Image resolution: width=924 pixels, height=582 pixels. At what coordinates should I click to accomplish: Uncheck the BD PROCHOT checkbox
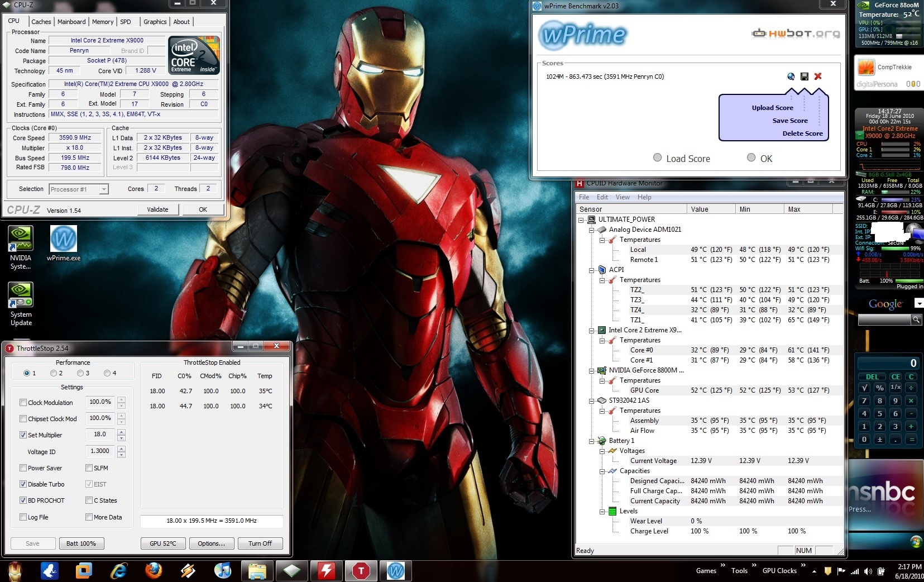pos(23,500)
